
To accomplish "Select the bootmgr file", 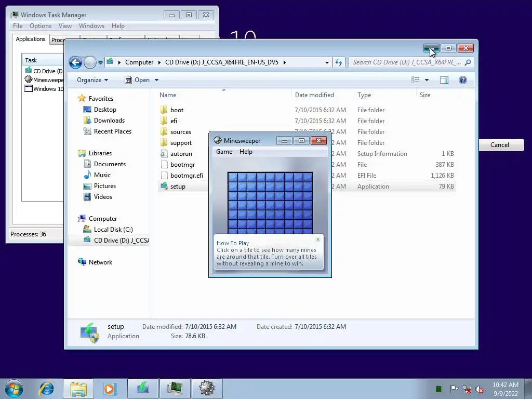I will click(182, 165).
